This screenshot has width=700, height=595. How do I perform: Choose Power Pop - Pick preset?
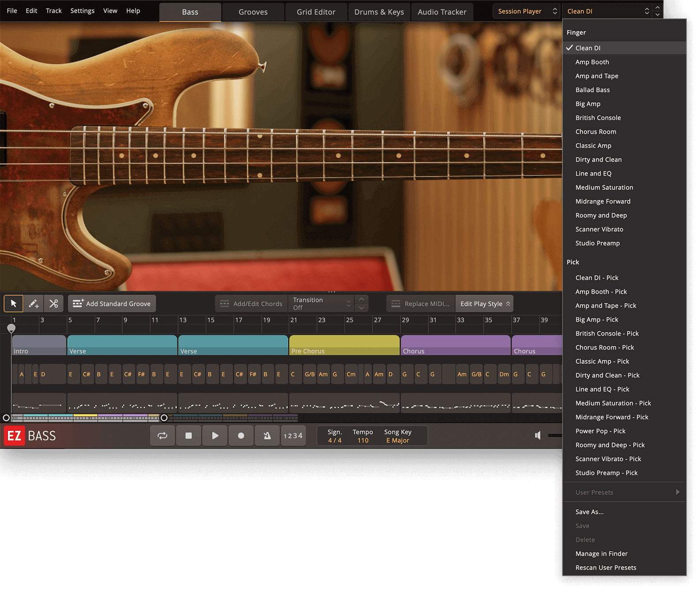pos(624,431)
